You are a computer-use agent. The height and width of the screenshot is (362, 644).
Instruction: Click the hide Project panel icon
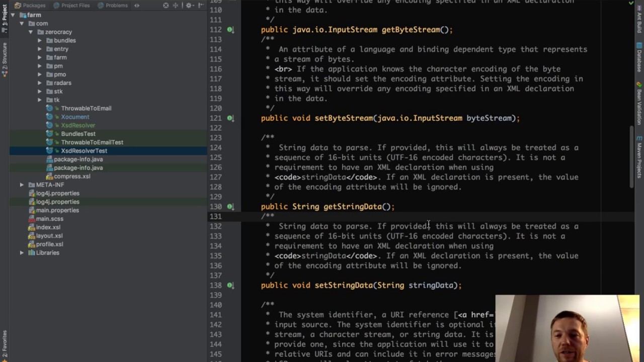[x=201, y=5]
